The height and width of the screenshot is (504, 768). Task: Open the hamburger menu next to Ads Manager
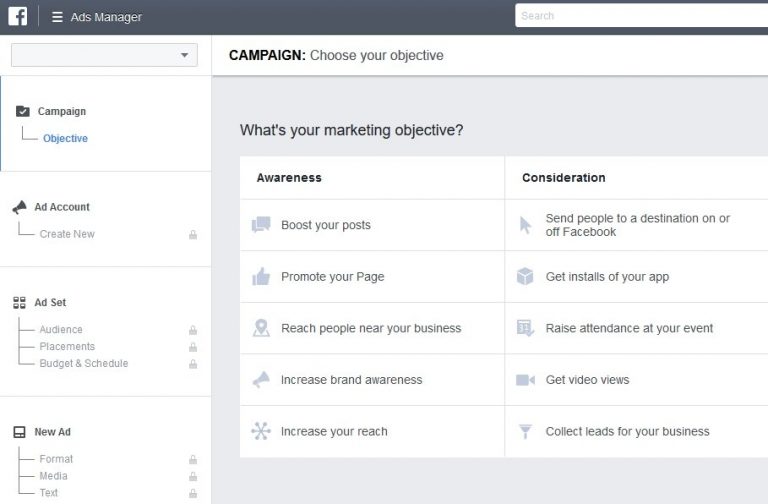click(57, 17)
